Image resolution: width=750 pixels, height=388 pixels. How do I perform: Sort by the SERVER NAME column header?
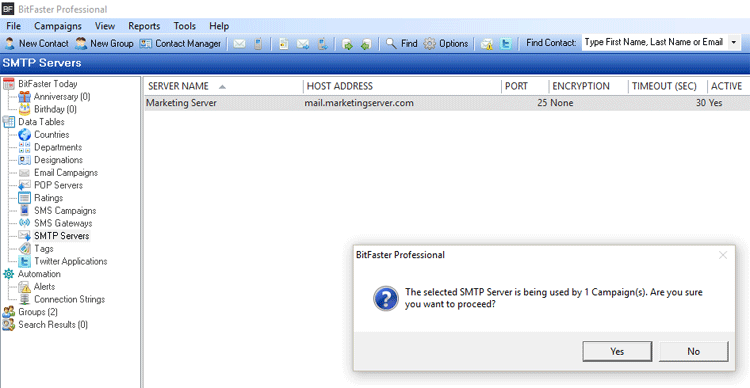tap(223, 86)
